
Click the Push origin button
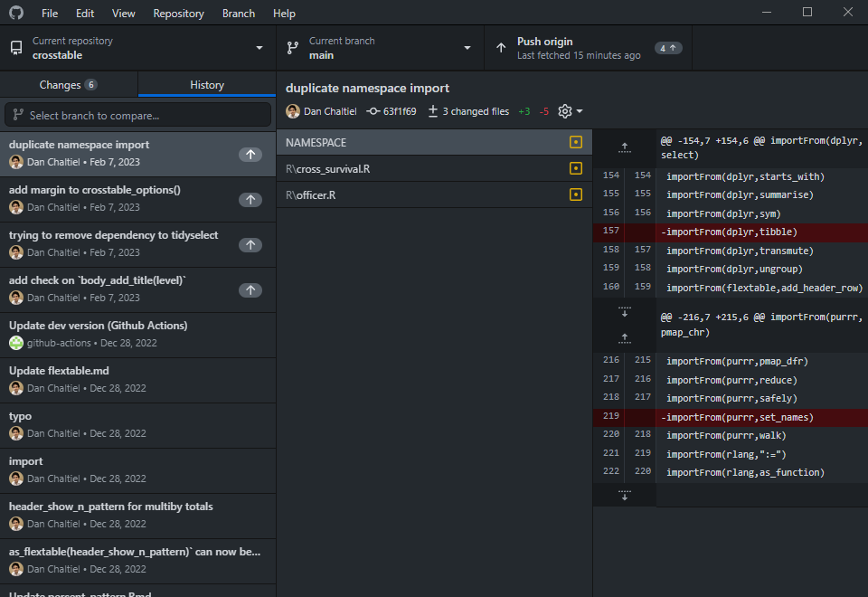(588, 48)
